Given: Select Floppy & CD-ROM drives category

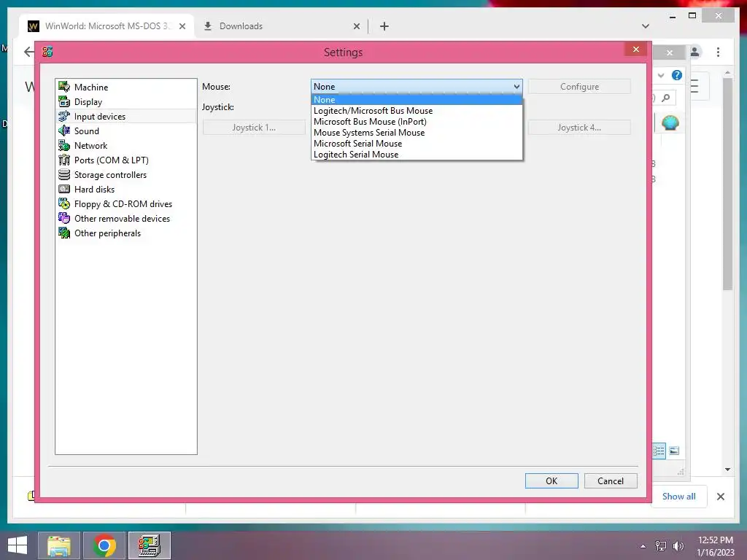Looking at the screenshot, I should [123, 204].
